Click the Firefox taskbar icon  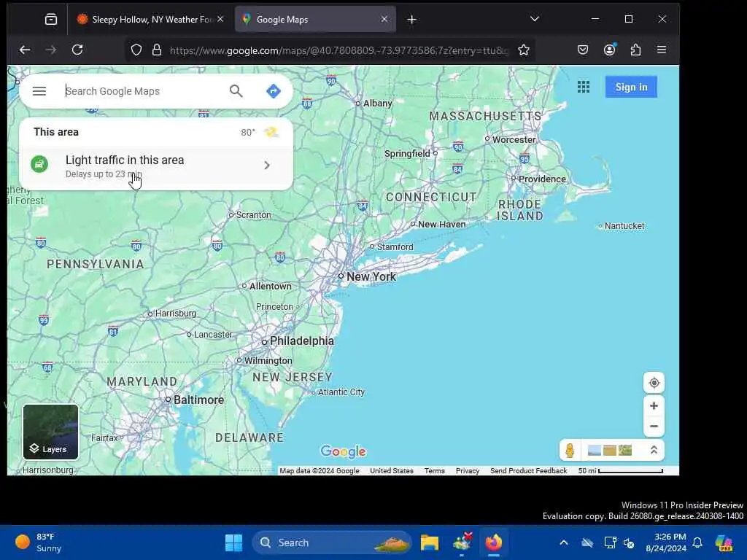point(494,542)
